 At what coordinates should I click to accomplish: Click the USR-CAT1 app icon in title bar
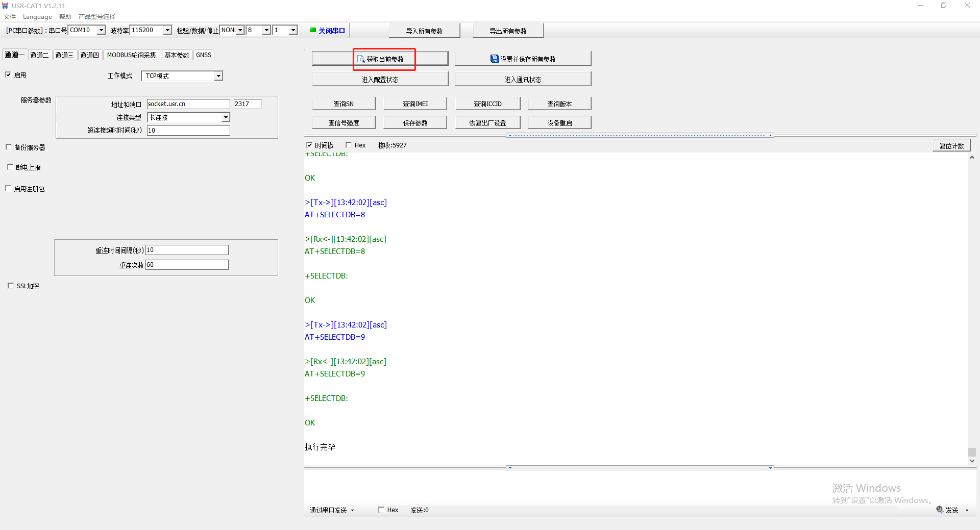tap(5, 6)
